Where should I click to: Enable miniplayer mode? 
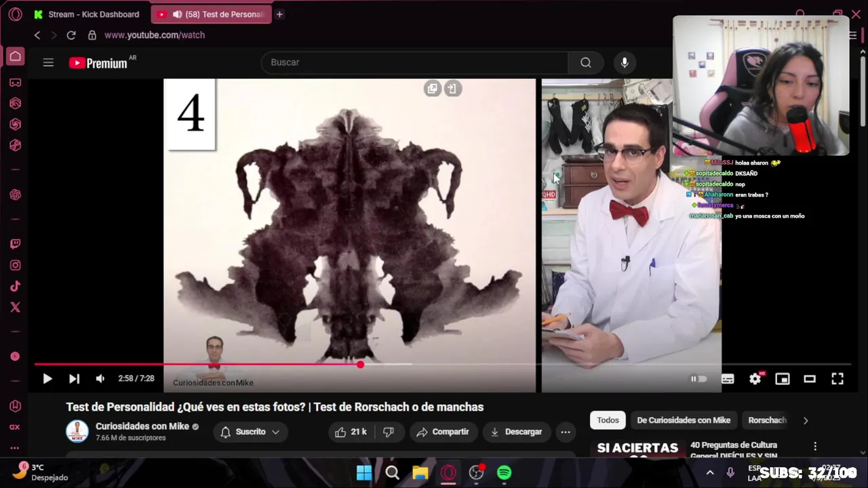point(783,379)
